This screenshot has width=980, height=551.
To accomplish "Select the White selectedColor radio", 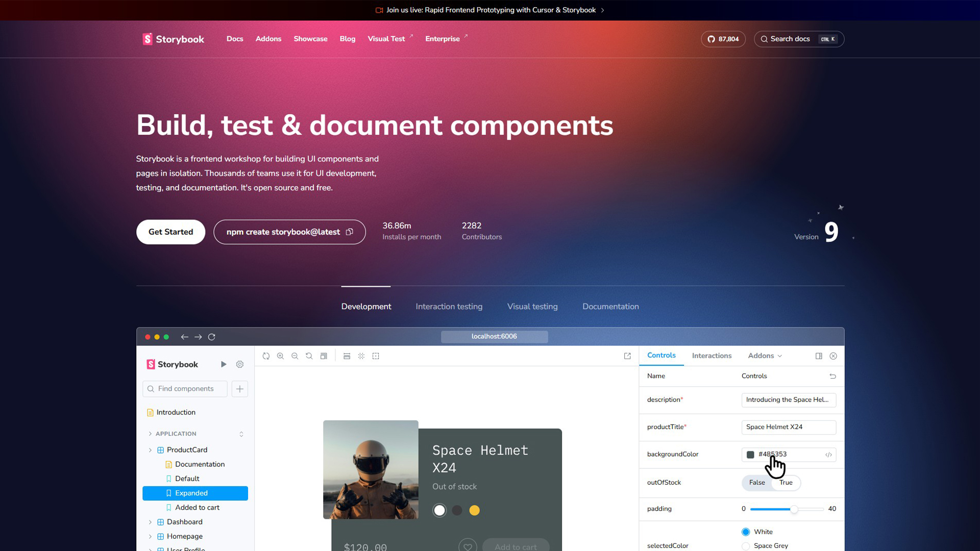I will pos(746,532).
